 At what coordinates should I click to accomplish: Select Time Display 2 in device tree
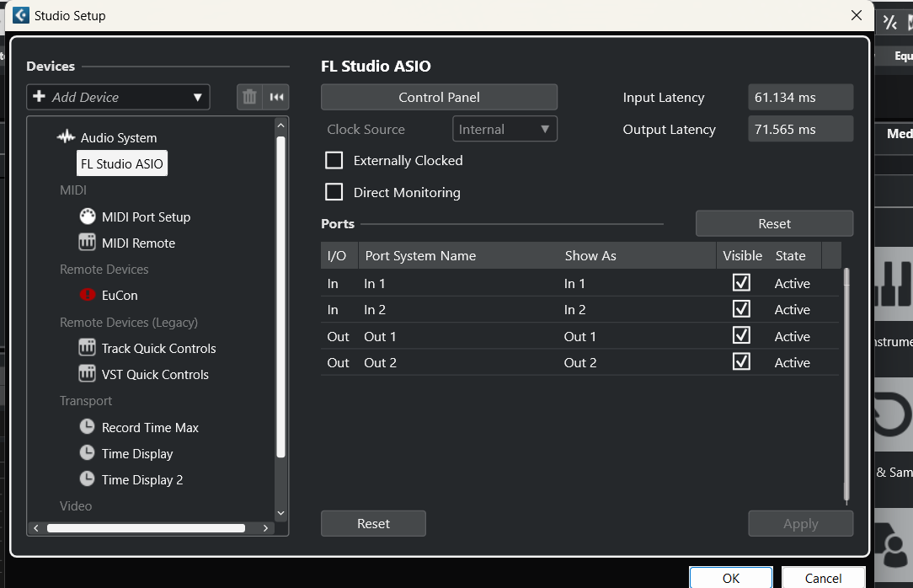pos(142,480)
